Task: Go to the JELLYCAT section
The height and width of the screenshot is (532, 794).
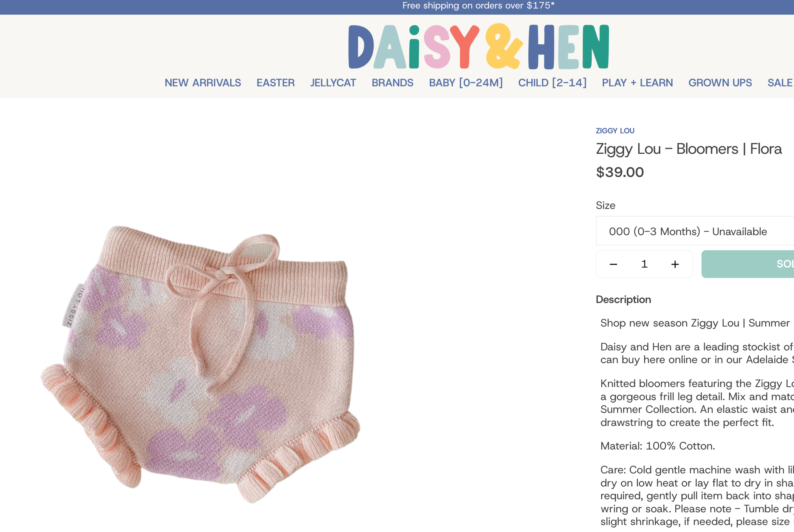Action: click(333, 83)
